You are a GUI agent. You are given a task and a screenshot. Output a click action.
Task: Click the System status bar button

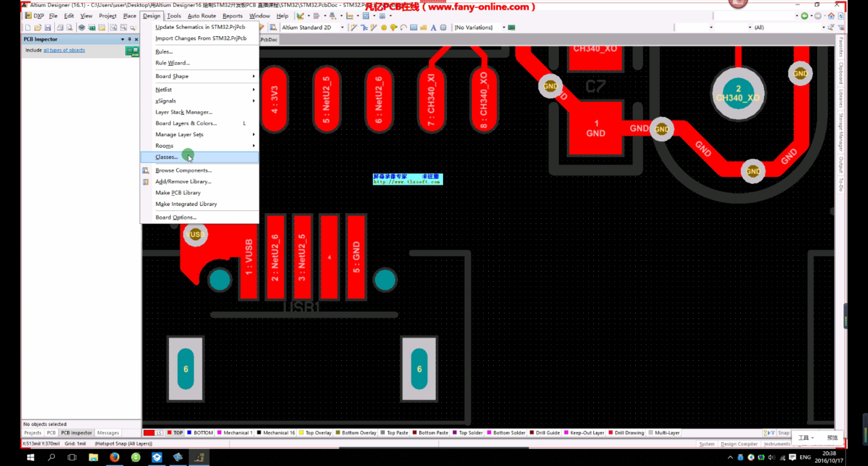pos(707,444)
